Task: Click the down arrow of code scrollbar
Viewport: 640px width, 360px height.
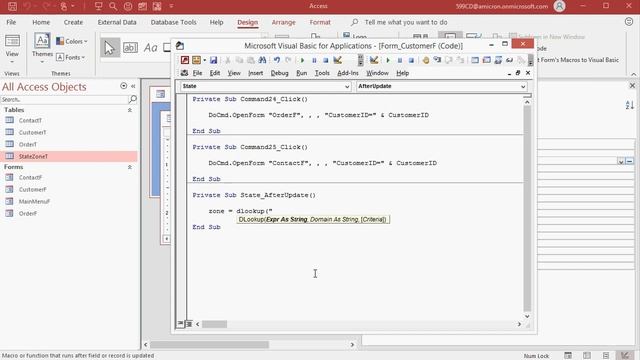Action: click(527, 316)
